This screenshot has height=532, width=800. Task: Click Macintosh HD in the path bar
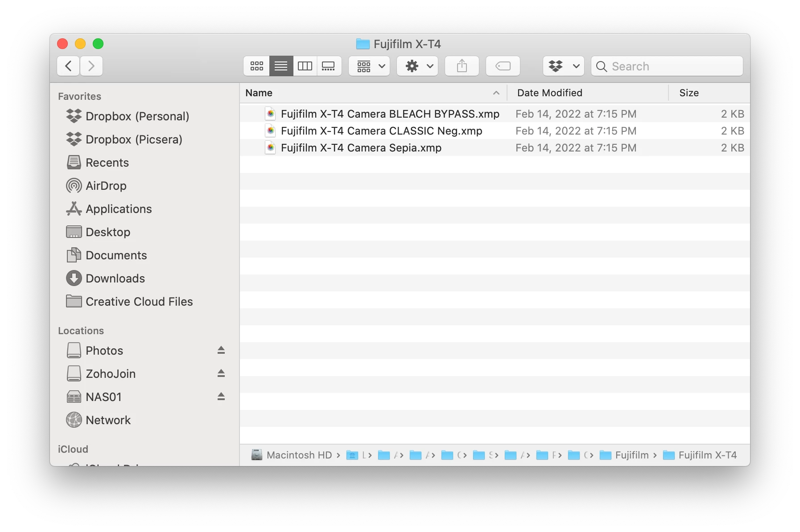(292, 455)
